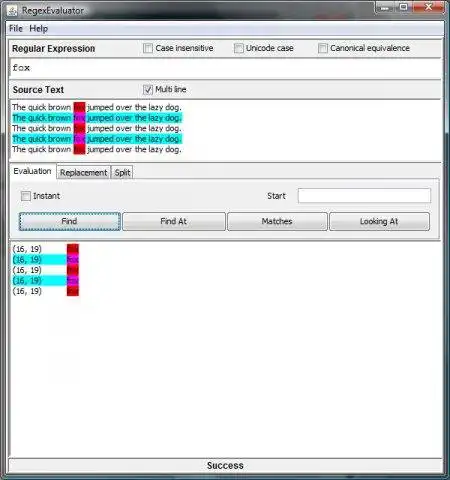Click the Find button

[70, 221]
